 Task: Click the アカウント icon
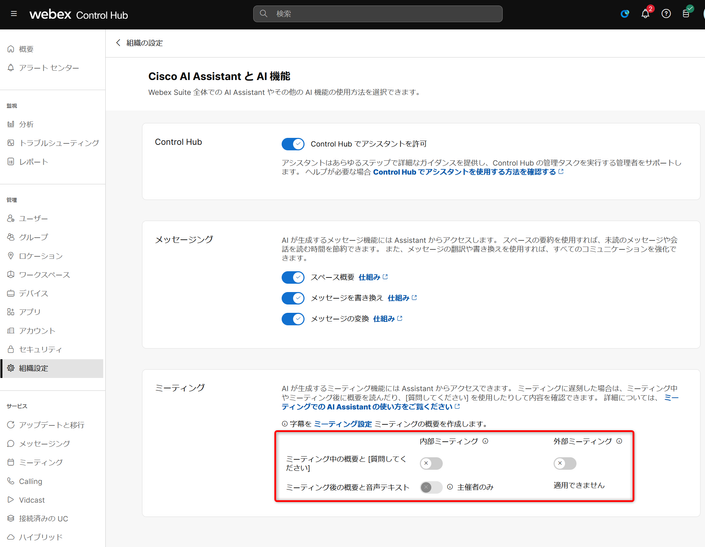tap(11, 330)
